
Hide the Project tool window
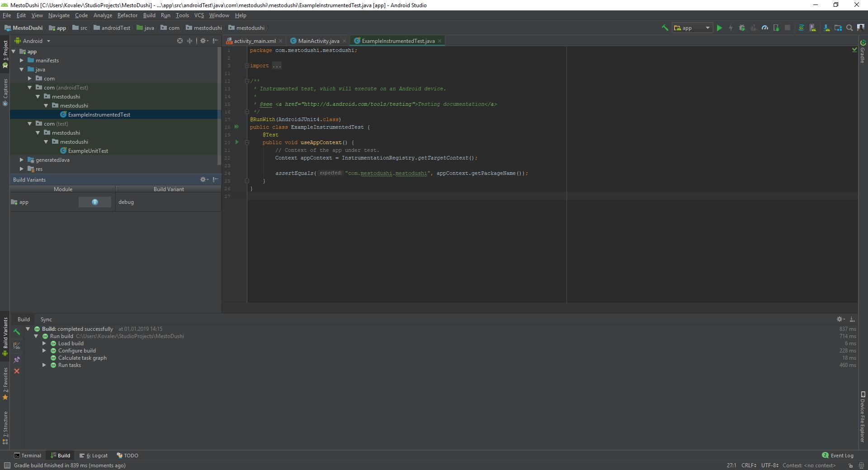click(216, 41)
